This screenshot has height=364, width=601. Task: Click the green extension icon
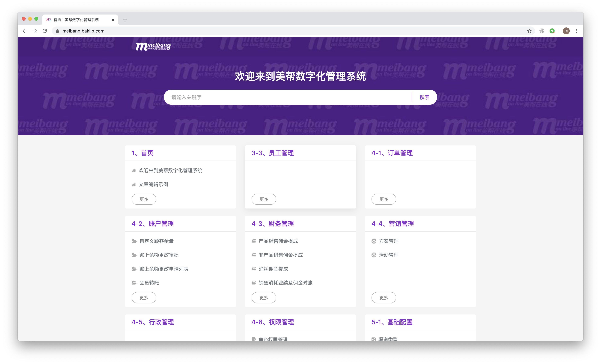pyautogui.click(x=552, y=31)
